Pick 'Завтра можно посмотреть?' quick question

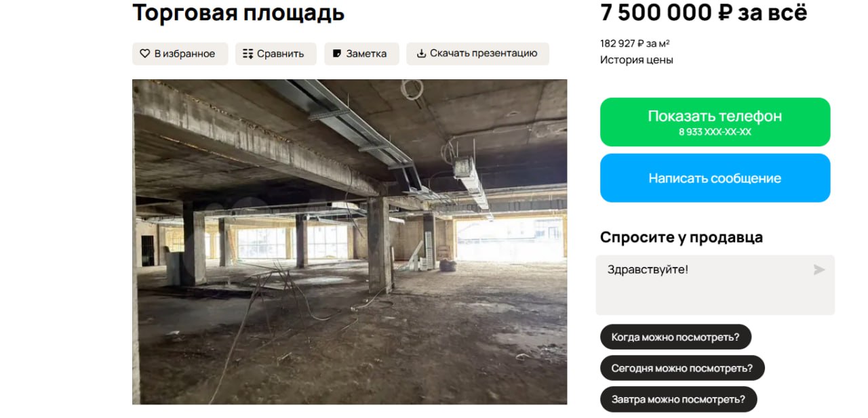tap(678, 399)
